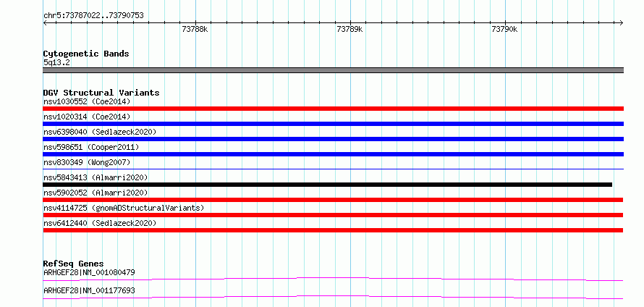
Task: Click the label nsv4114725 (gnomADStructuralVariants)
Action: [124, 208]
